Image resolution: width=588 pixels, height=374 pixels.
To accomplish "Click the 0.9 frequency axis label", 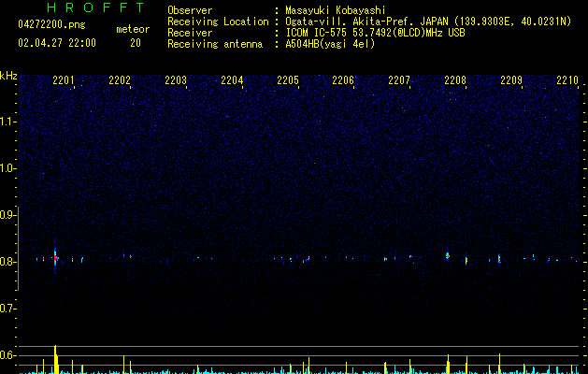I will (x=7, y=215).
